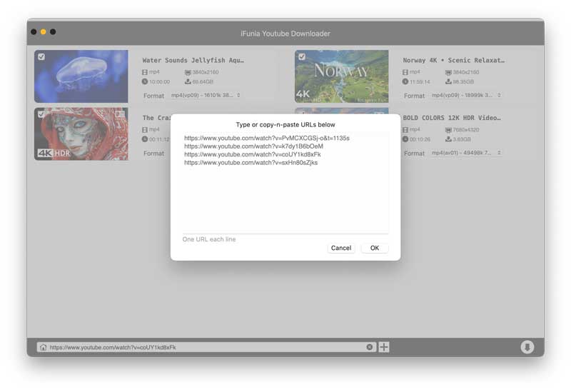Click the file size icon for the Jellyfish video

[188, 82]
